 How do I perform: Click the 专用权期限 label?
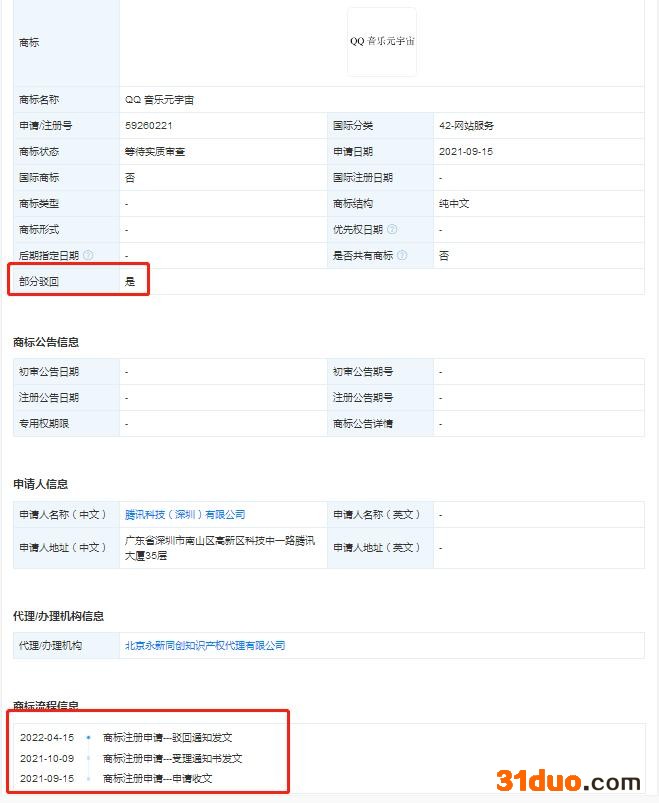(x=44, y=424)
